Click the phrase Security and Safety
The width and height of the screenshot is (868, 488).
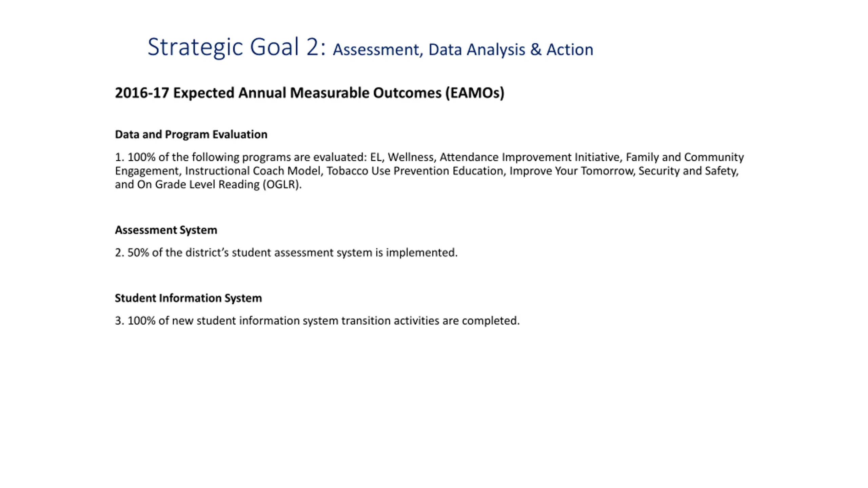[688, 171]
